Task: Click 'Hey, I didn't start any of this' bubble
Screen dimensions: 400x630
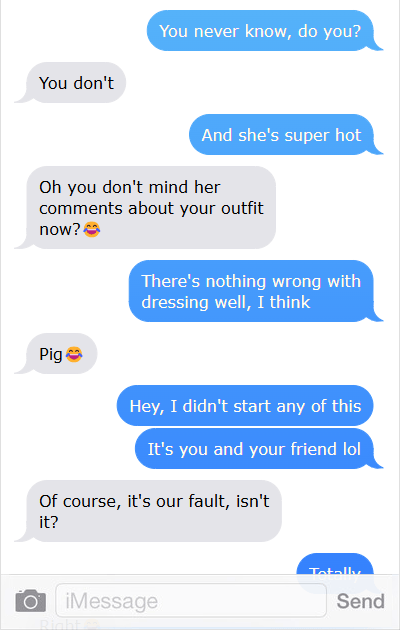Action: point(245,405)
